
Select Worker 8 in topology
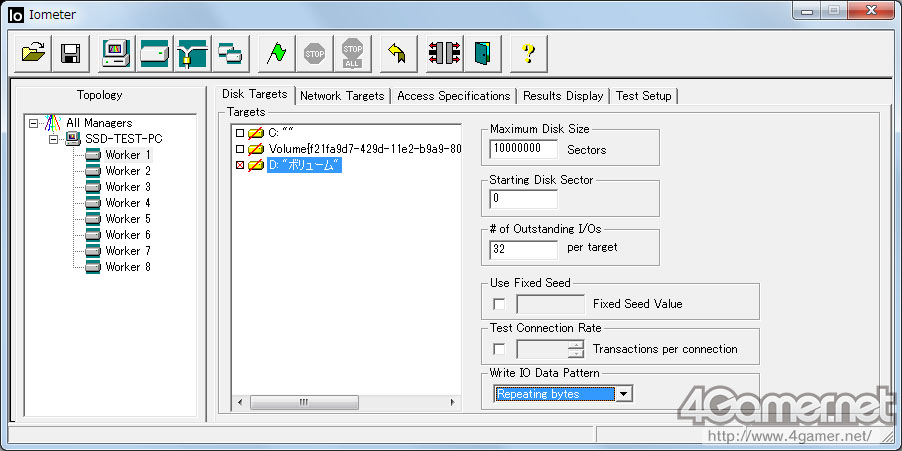tap(128, 267)
